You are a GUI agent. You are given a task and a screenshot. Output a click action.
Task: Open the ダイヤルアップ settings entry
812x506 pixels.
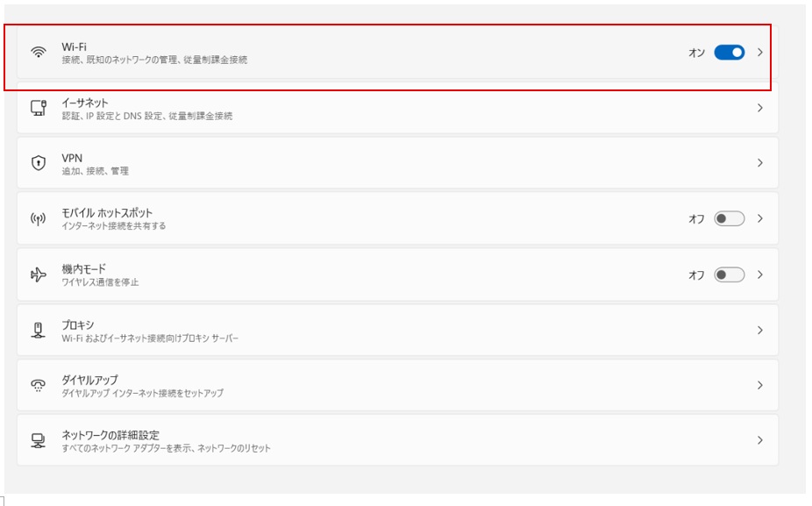coord(398,385)
